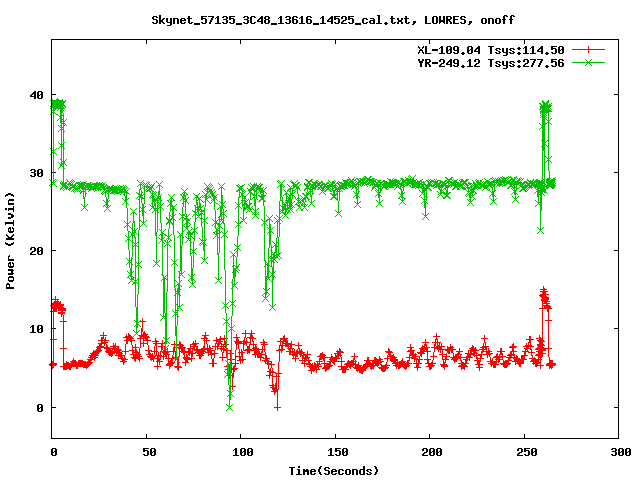Image resolution: width=640 pixels, height=480 pixels.
Task: Click the green legend line sample
Action: (588, 63)
